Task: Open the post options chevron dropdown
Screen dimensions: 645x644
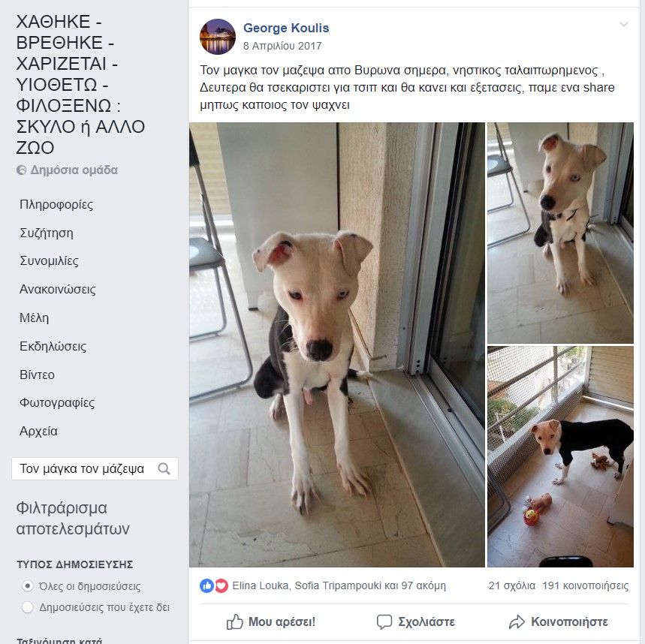Action: pyautogui.click(x=624, y=24)
